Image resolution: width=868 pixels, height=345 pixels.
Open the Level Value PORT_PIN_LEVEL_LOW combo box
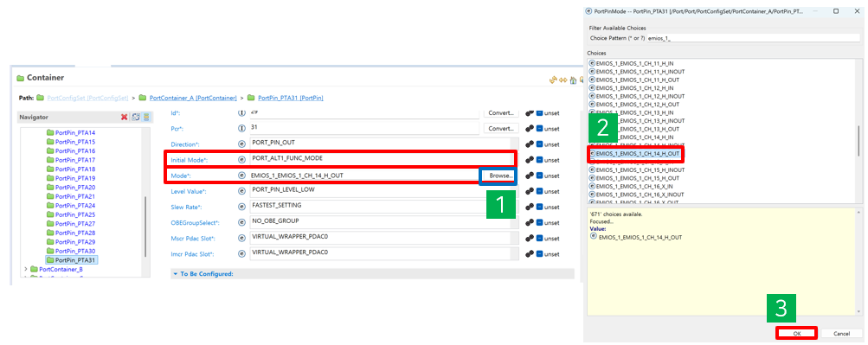coord(383,191)
